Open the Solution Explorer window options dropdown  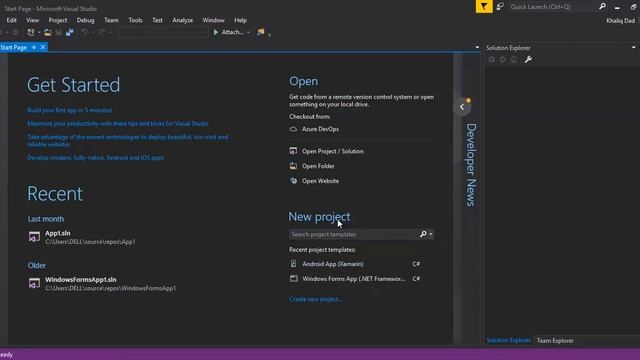click(633, 47)
